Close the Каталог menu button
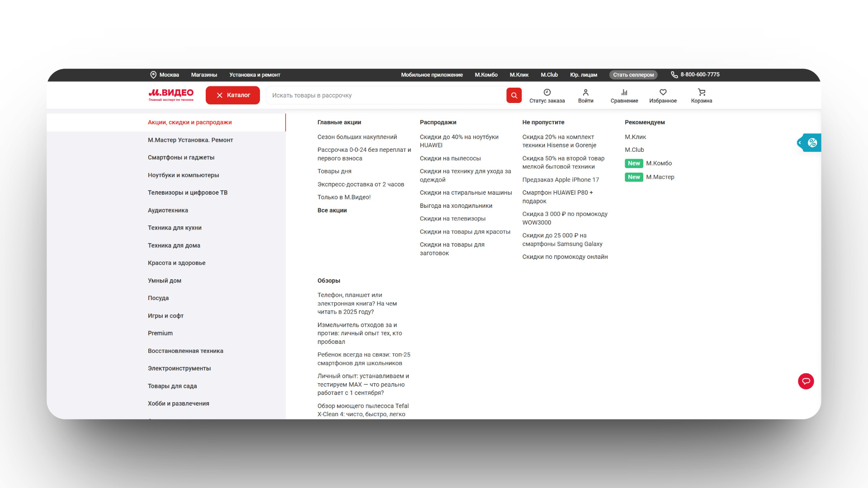The image size is (868, 488). pos(232,95)
